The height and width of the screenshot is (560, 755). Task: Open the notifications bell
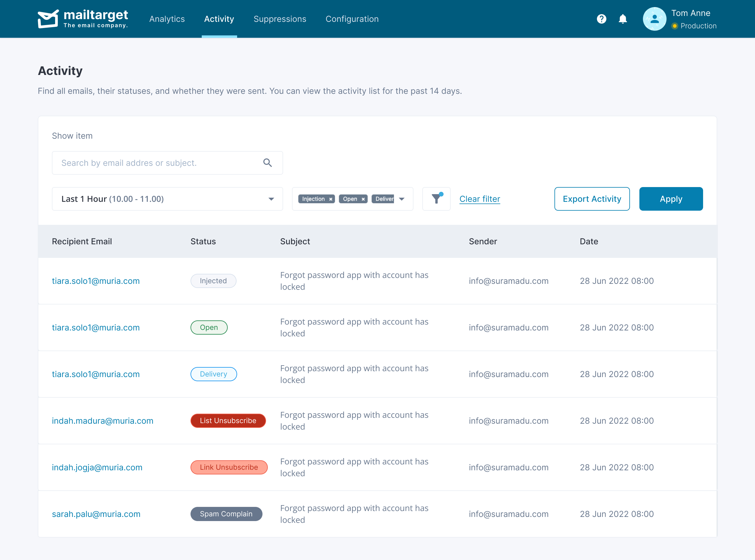pyautogui.click(x=623, y=19)
